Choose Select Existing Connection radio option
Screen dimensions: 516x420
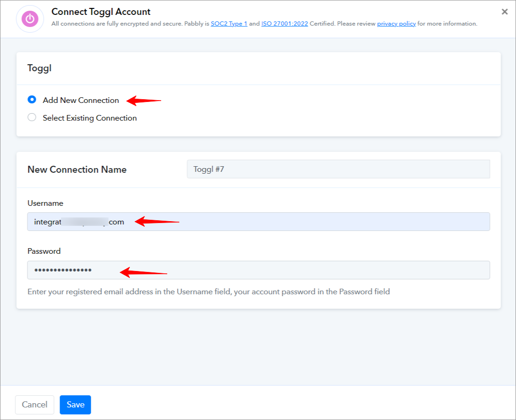32,117
